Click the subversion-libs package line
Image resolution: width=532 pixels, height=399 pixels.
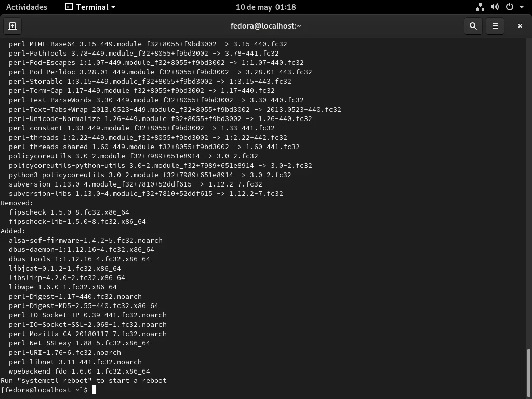point(145,194)
